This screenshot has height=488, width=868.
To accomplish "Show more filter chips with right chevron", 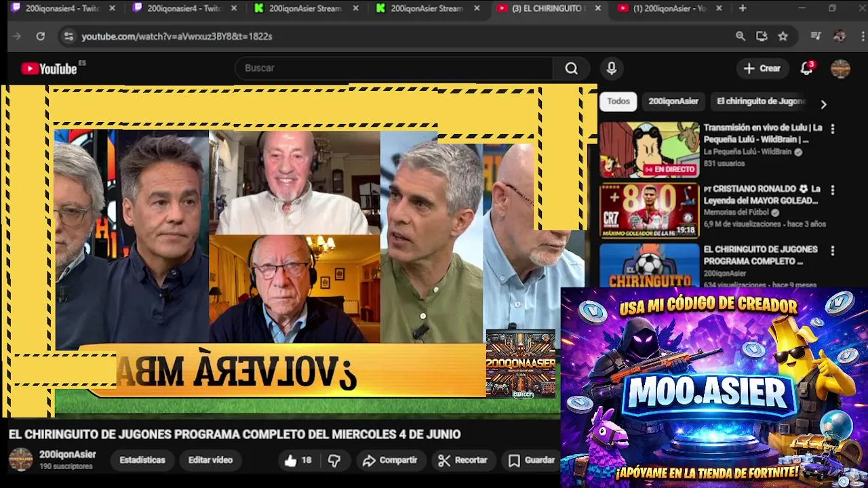I will tap(823, 104).
